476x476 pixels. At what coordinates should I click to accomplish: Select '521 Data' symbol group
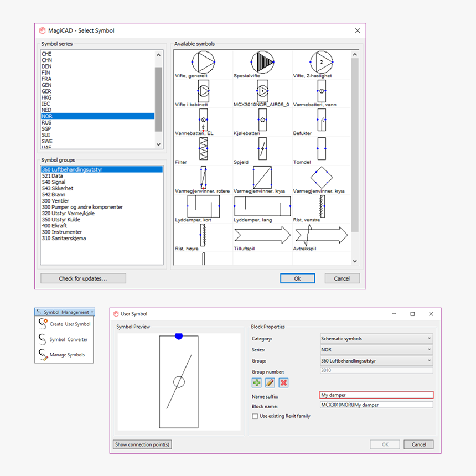pyautogui.click(x=102, y=176)
